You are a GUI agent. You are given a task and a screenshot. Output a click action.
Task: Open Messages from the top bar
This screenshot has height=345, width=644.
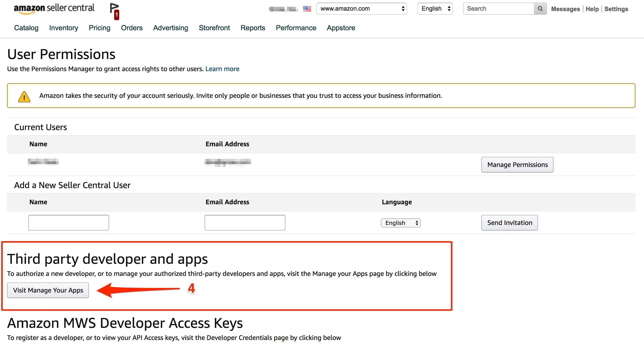pyautogui.click(x=565, y=9)
